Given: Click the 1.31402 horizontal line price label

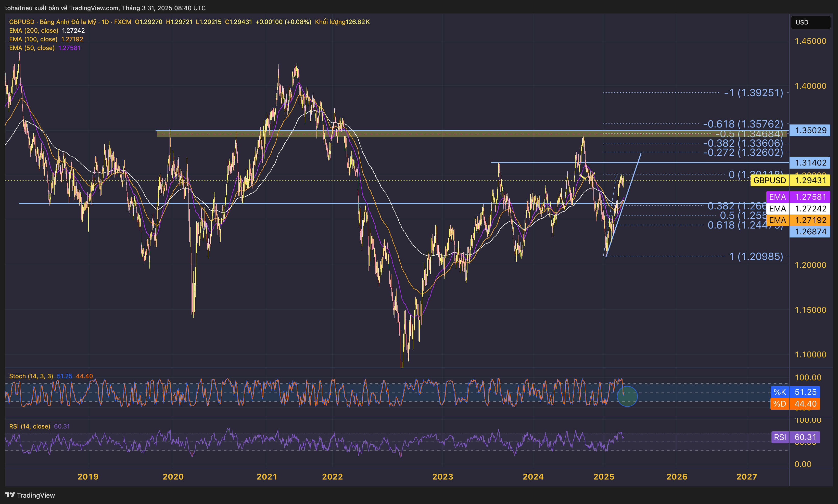Looking at the screenshot, I should pyautogui.click(x=810, y=163).
